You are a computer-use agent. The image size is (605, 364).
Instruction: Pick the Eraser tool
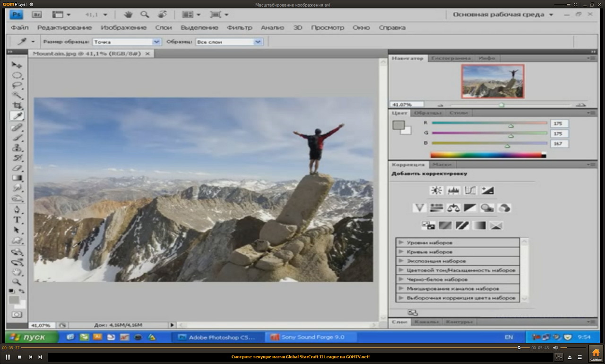[x=17, y=168]
